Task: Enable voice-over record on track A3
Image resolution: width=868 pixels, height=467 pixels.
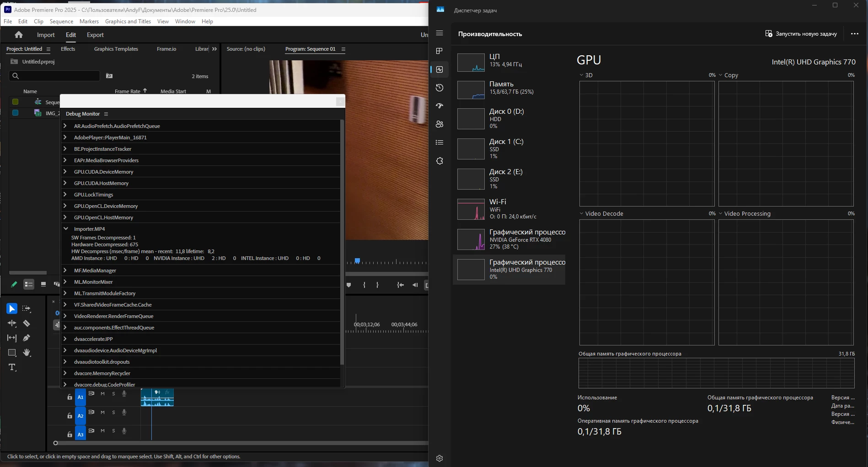Action: 124,431
